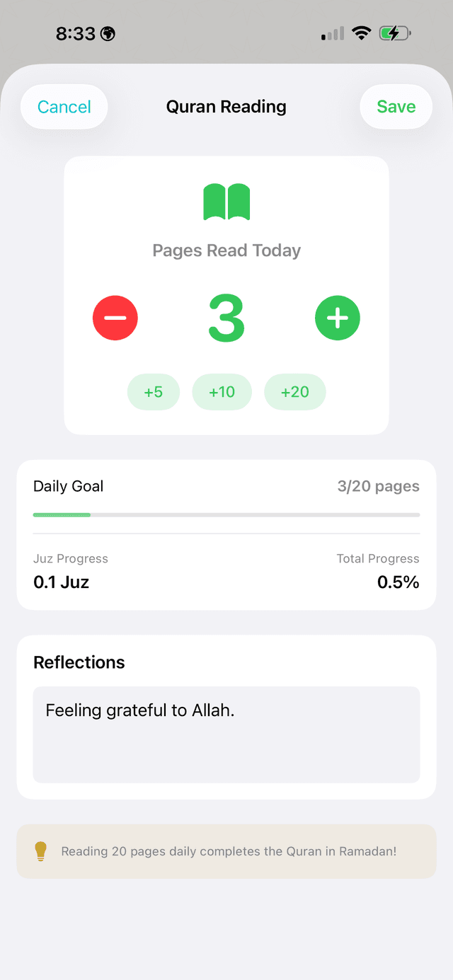Tap the +20 quick-add chip
This screenshot has width=453, height=980.
point(295,391)
